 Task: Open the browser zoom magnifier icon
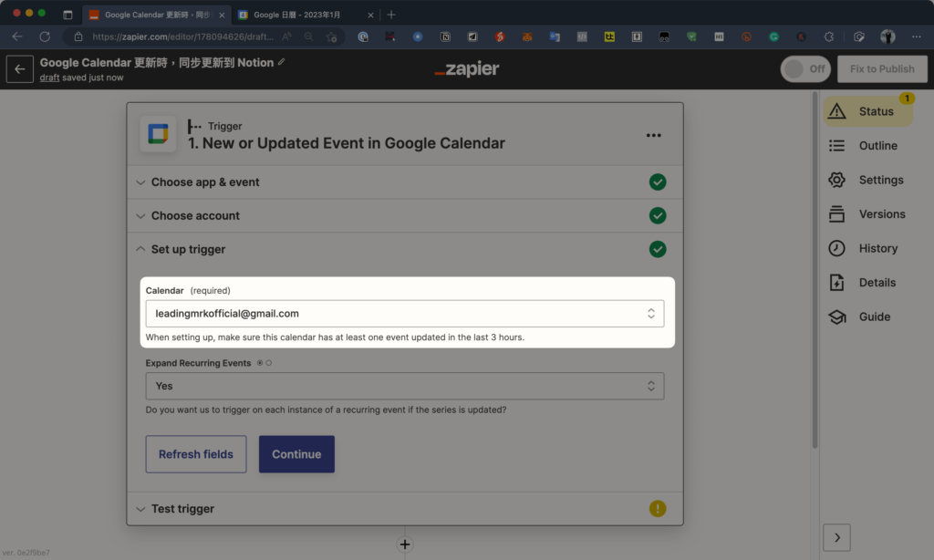[x=308, y=36]
